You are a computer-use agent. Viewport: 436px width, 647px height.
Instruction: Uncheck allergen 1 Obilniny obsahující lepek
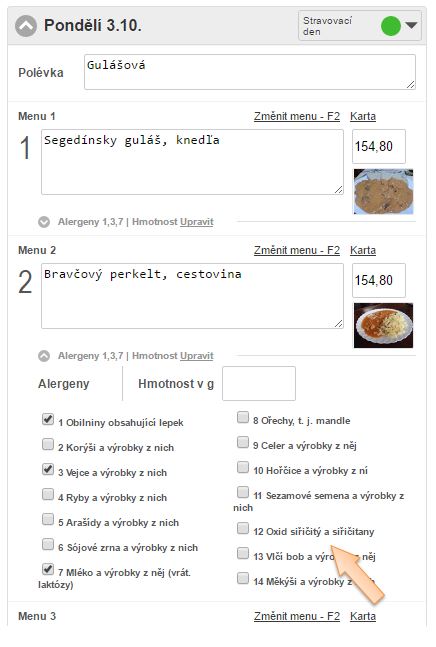(48, 419)
